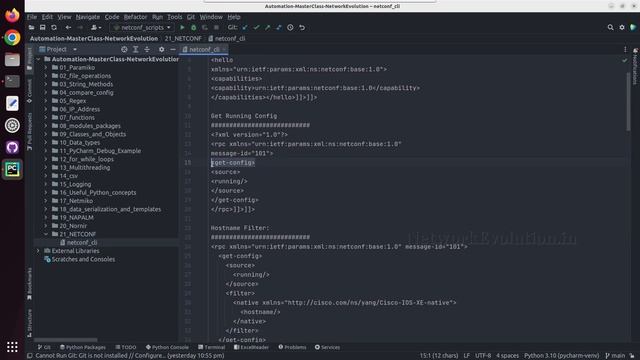
Task: Click main Git branch widget
Action: click(615, 356)
